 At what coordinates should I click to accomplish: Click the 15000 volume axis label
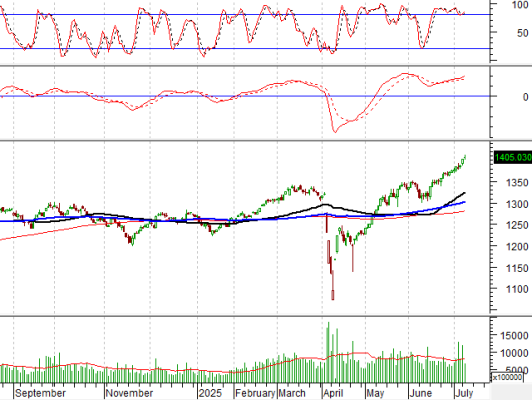pyautogui.click(x=514, y=336)
